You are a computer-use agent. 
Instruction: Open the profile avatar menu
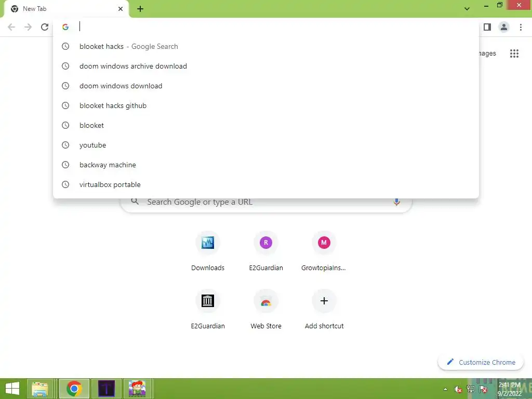point(504,27)
